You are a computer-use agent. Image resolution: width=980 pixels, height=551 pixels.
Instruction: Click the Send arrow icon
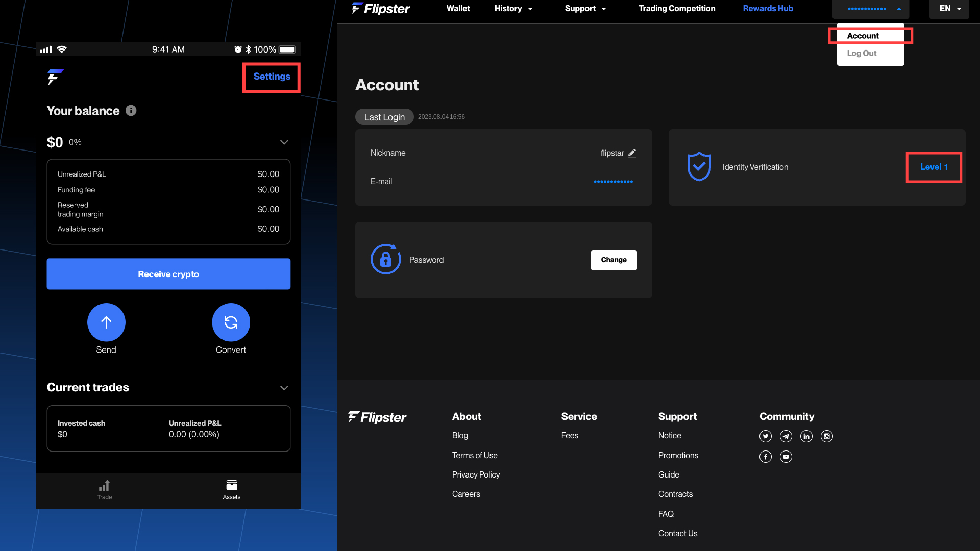(x=106, y=322)
